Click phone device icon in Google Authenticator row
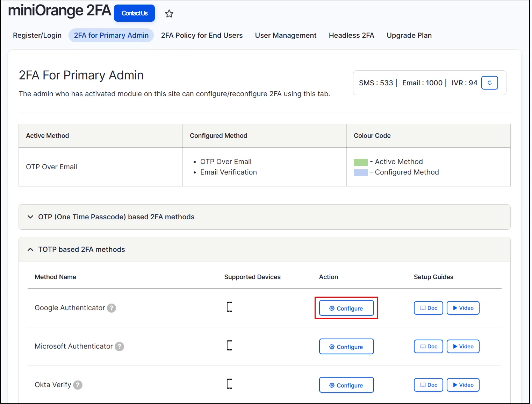Screen dimensions: 532x404 (230, 307)
